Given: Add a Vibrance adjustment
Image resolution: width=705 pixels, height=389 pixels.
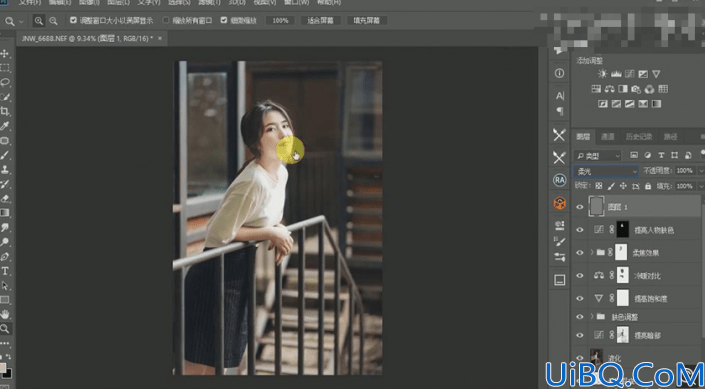Looking at the screenshot, I should pos(656,74).
